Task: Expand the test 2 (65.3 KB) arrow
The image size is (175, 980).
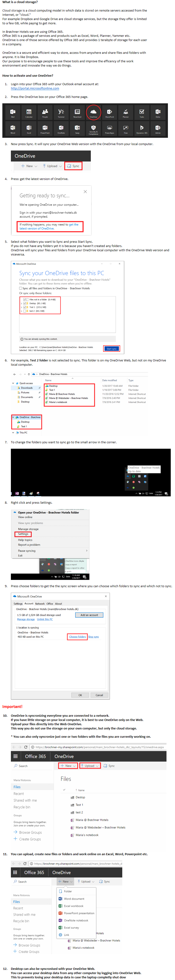Action: (22, 311)
